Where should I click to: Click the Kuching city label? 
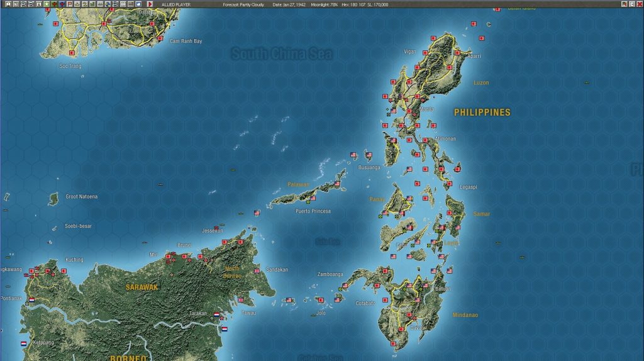pyautogui.click(x=74, y=260)
